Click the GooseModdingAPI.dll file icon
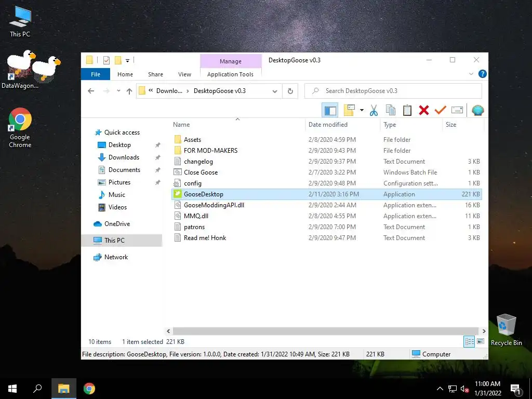This screenshot has height=399, width=532. pyautogui.click(x=178, y=205)
